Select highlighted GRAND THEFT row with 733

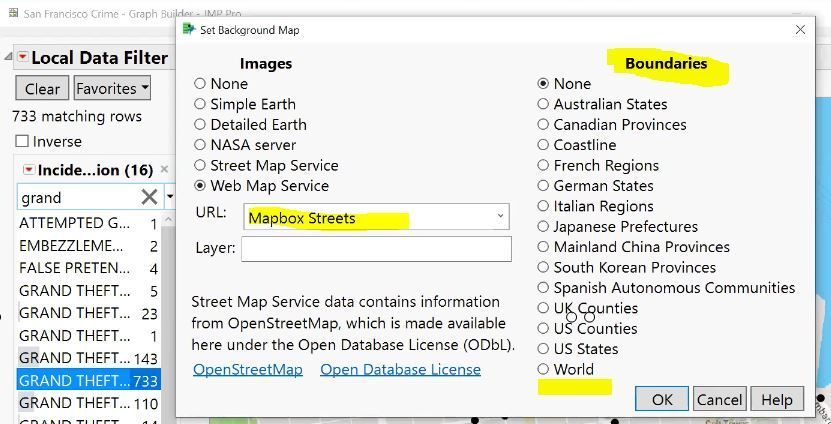tap(89, 381)
